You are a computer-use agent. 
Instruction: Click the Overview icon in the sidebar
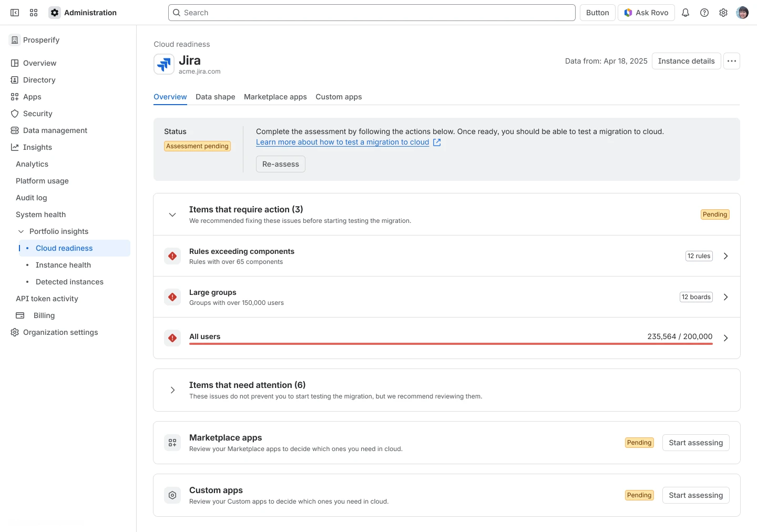click(x=15, y=63)
